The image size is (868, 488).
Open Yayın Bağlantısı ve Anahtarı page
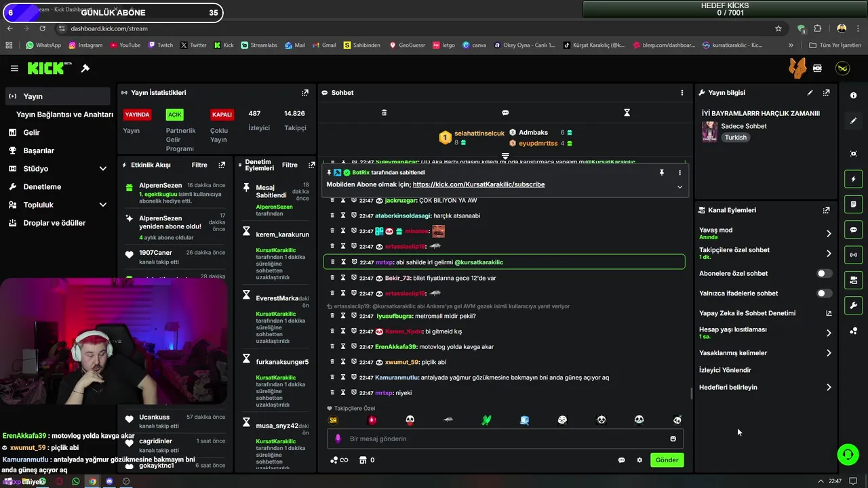[x=64, y=115]
